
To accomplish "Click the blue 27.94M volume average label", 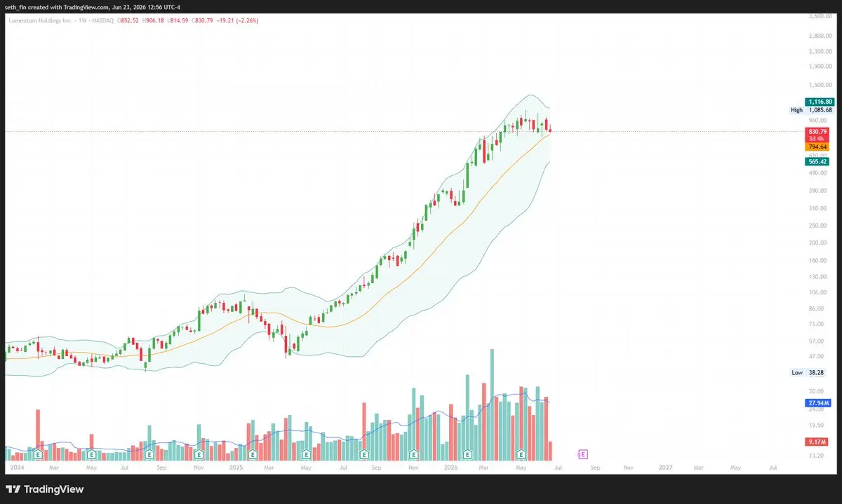I will [818, 403].
